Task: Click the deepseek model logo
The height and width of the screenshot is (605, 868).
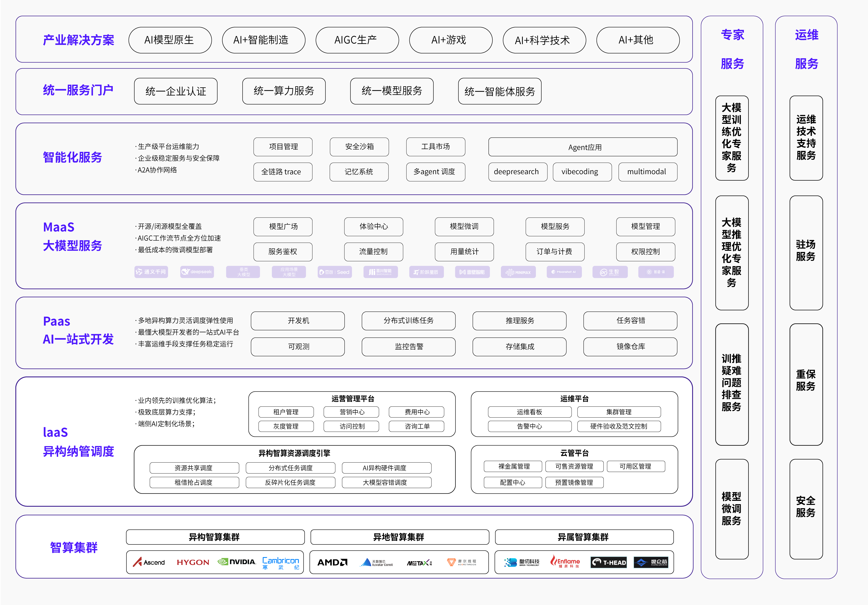Action: coord(197,272)
